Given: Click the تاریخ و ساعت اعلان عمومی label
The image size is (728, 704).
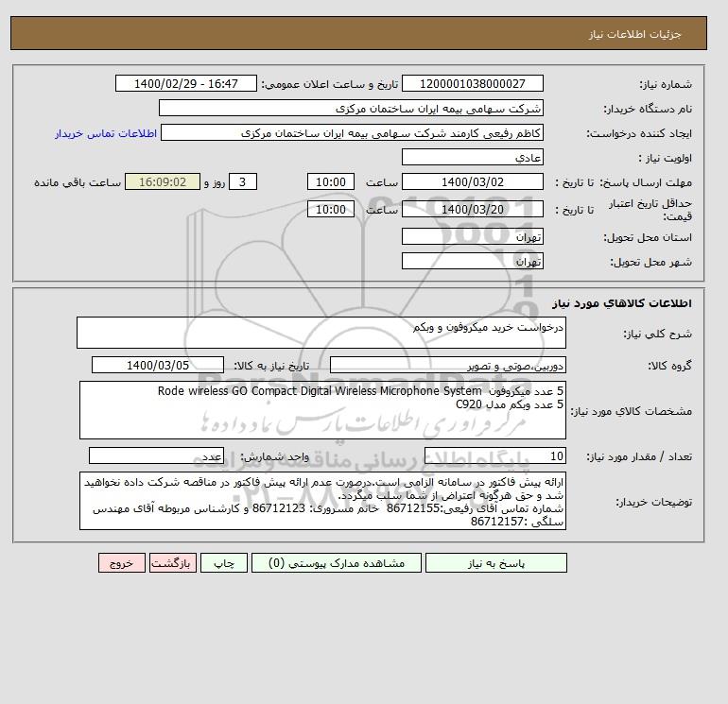Looking at the screenshot, I should click(330, 84).
